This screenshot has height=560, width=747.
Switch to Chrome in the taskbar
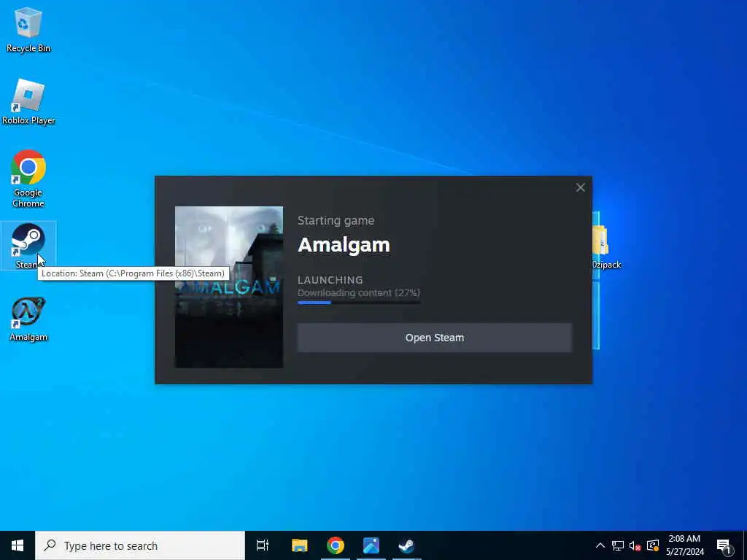click(336, 545)
